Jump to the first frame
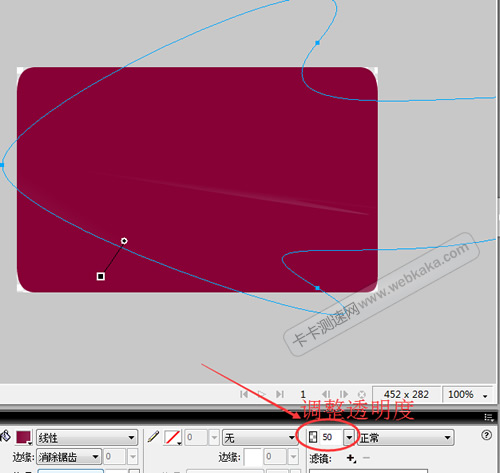The image size is (500, 473). coord(244,394)
